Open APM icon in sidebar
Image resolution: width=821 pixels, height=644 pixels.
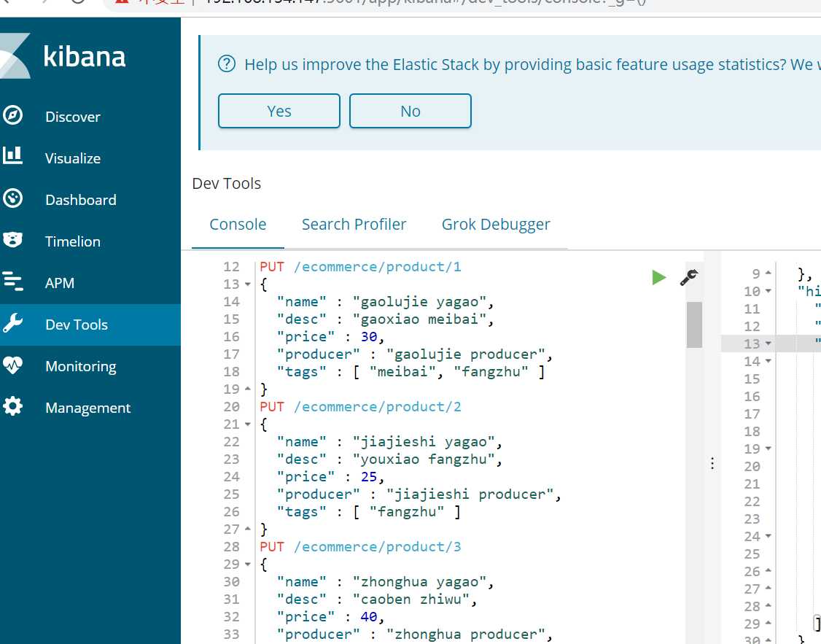pyautogui.click(x=12, y=282)
